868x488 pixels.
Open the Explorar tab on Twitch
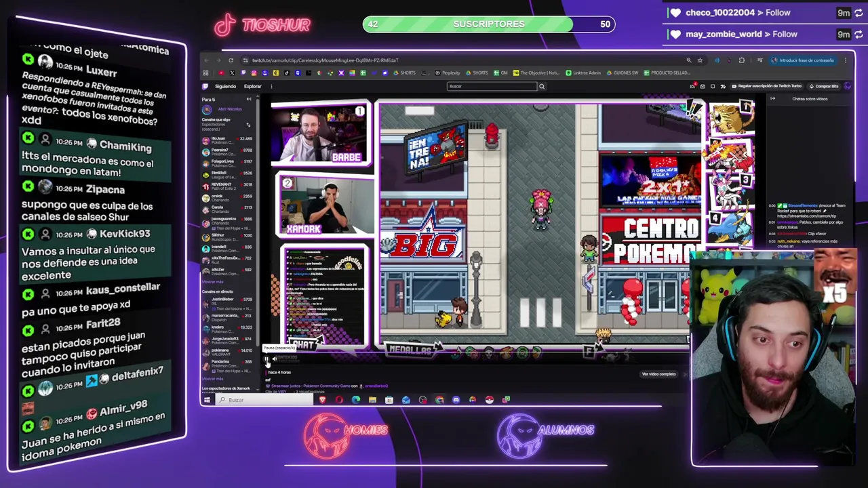pos(252,86)
